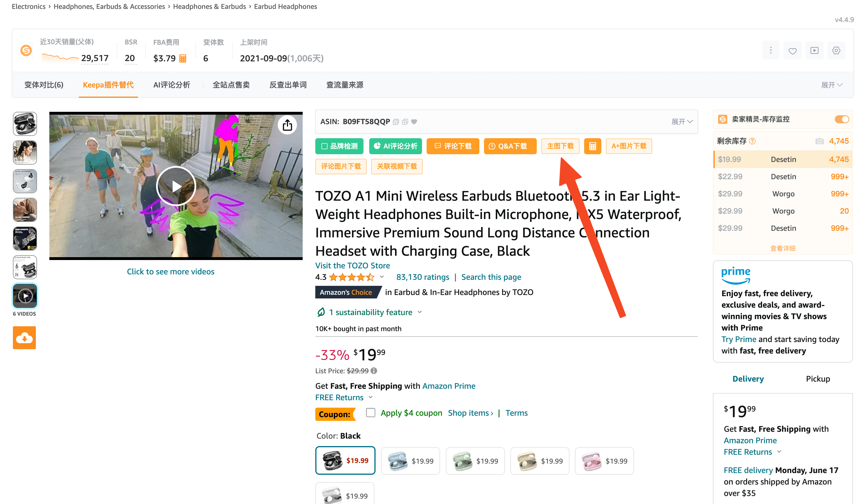Click the camera snapshot icon in the inventory panel
867x504 pixels.
tap(820, 141)
